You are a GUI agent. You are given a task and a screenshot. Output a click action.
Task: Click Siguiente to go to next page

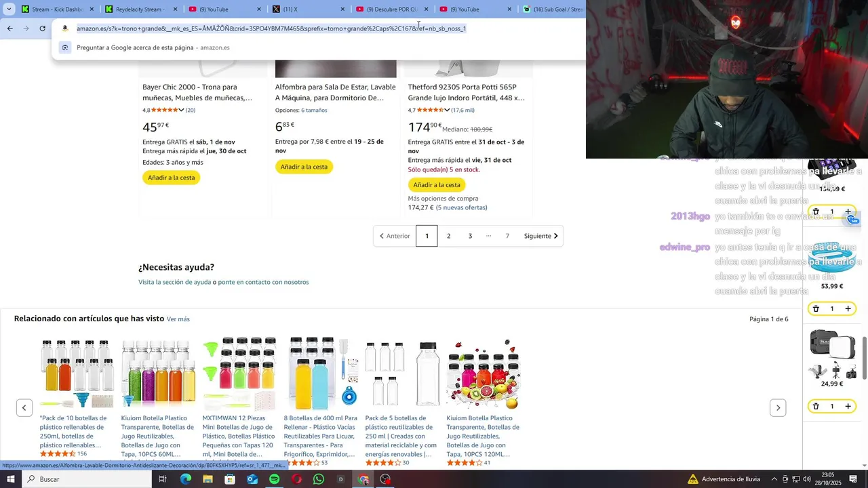(x=541, y=236)
